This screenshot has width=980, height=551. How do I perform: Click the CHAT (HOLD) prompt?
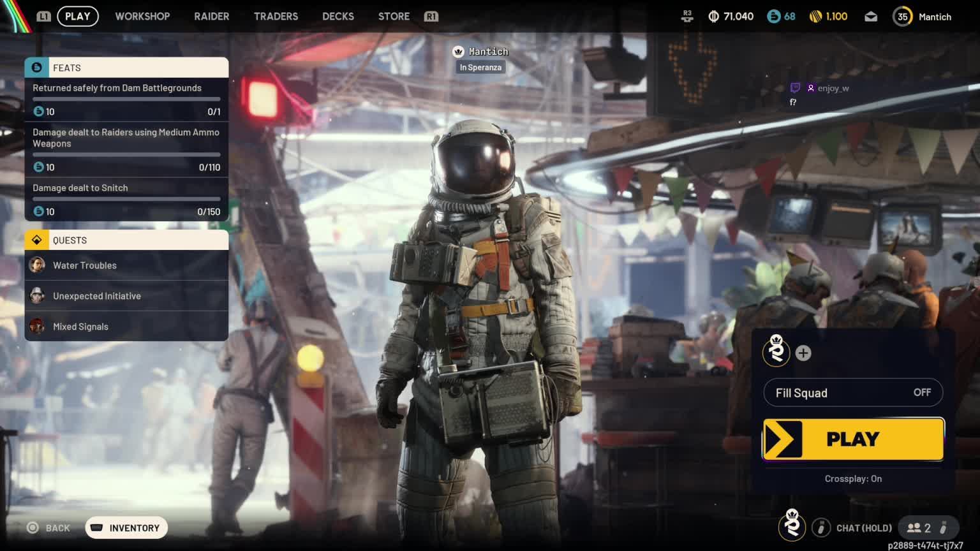click(864, 528)
